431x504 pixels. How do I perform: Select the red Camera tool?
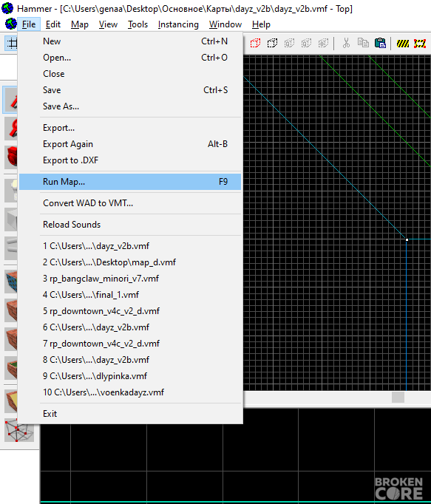click(x=11, y=157)
